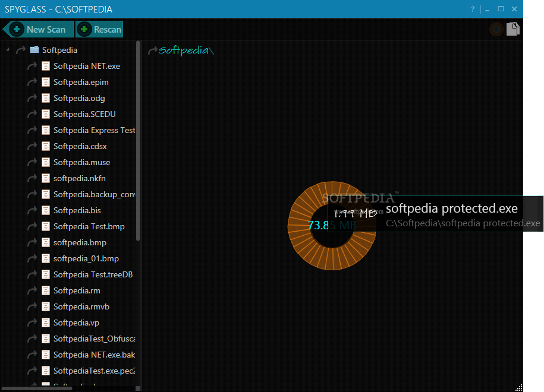
Task: Select Softpedia.cdsx file entry
Action: click(80, 146)
